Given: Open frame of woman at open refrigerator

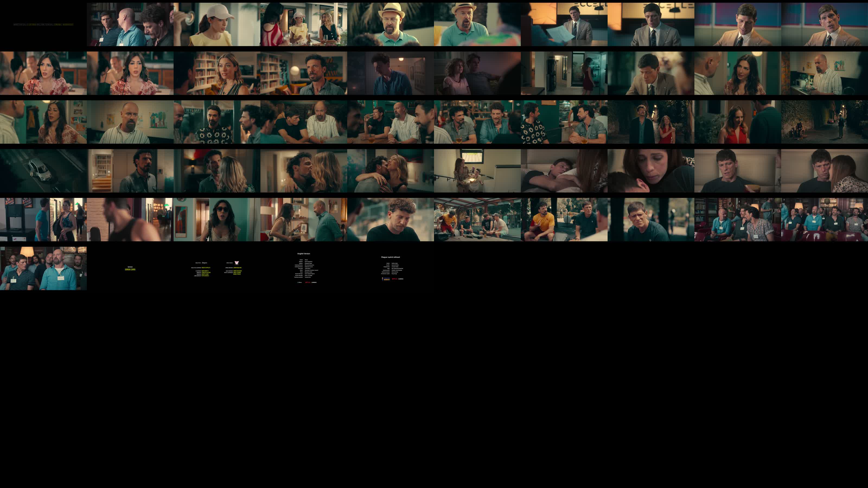Looking at the screenshot, I should tap(564, 73).
